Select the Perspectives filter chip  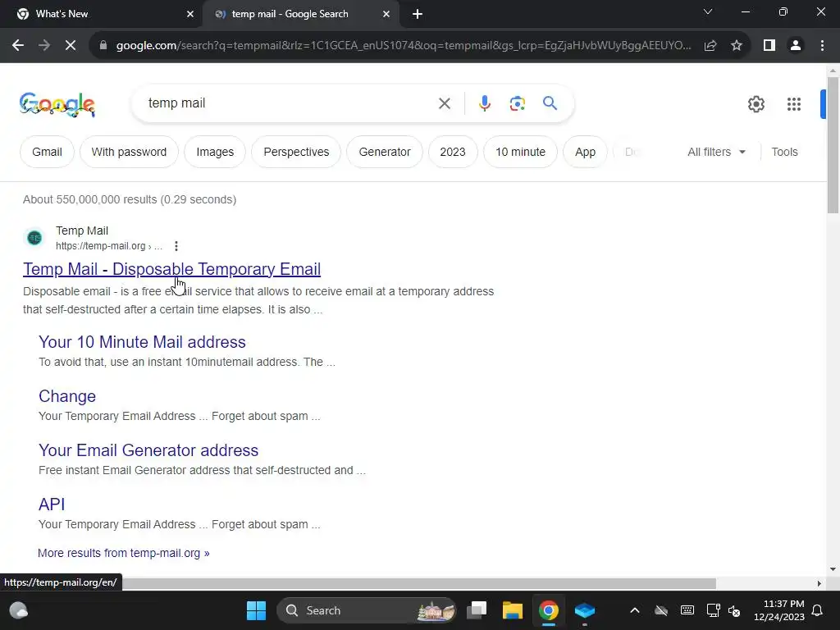296,152
